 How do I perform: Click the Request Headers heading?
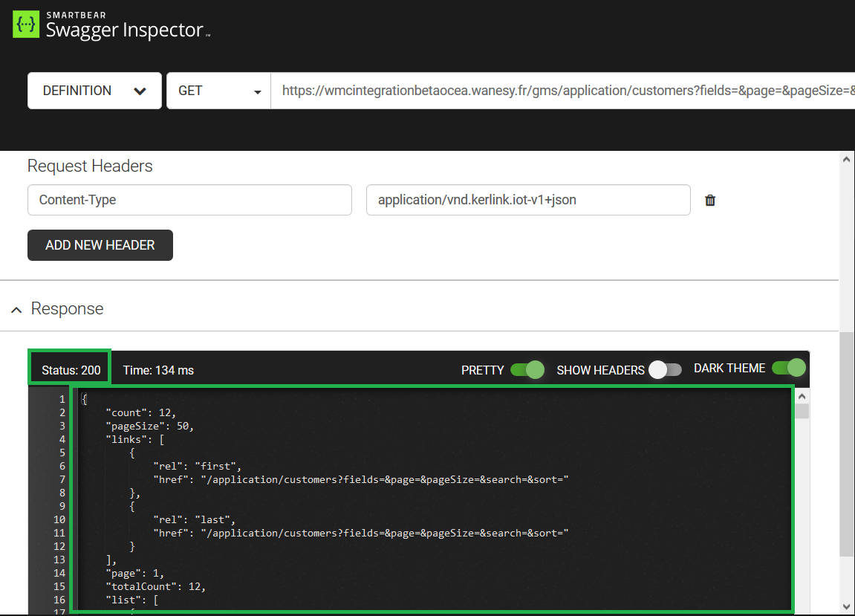pos(90,166)
